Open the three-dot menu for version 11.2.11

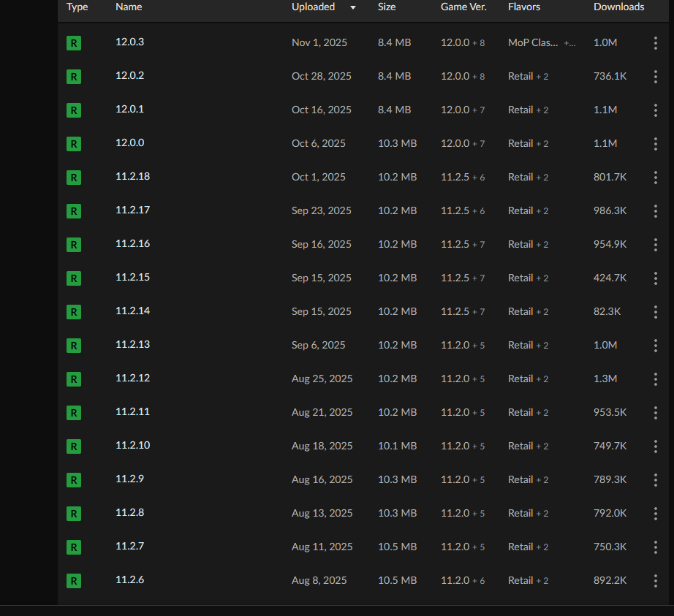tap(655, 413)
